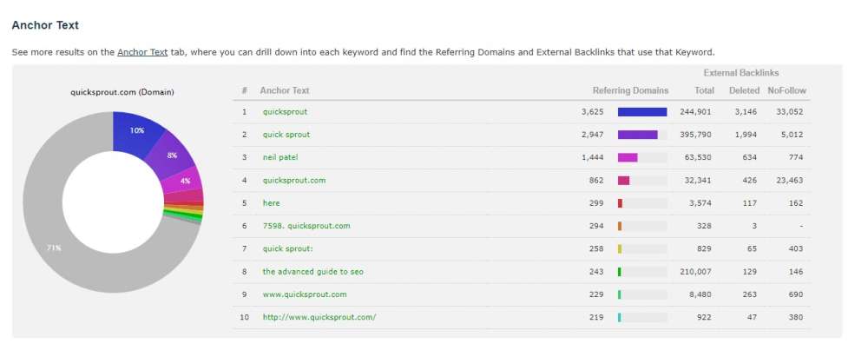Select the pink bar for quicksprout.com row
This screenshot has height=344, width=868.
click(624, 180)
